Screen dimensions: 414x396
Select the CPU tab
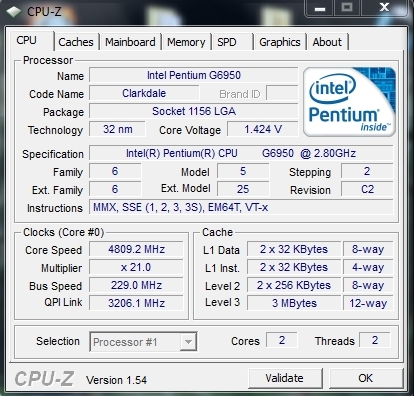point(31,41)
